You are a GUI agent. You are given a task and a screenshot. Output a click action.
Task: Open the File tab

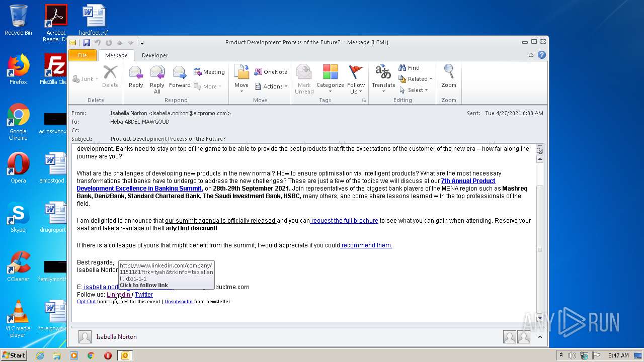pos(83,55)
